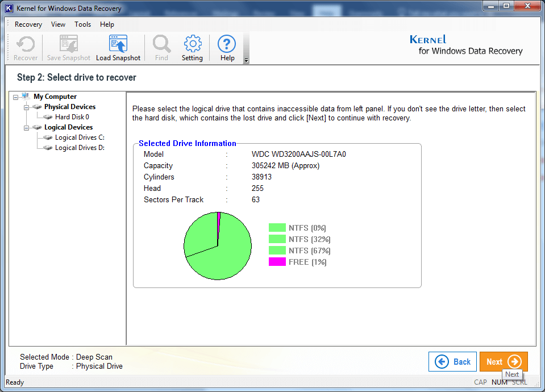Click the Find magnifier icon
Image resolution: width=545 pixels, height=392 pixels.
coord(161,44)
